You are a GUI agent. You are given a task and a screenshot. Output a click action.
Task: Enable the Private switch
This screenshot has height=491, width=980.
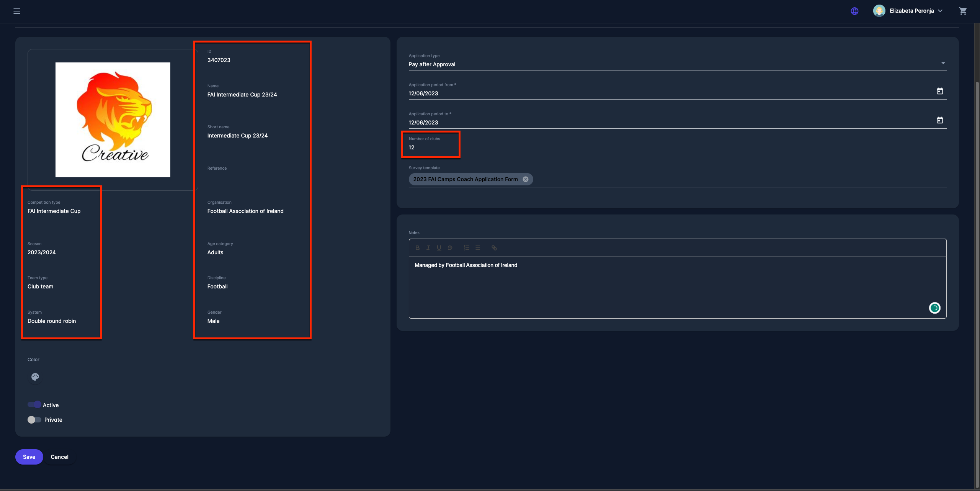click(34, 420)
